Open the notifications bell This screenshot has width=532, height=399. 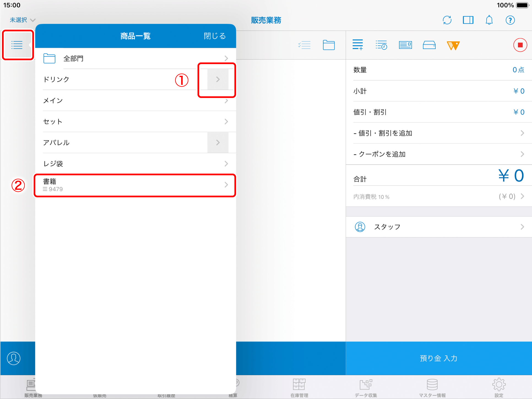(489, 20)
